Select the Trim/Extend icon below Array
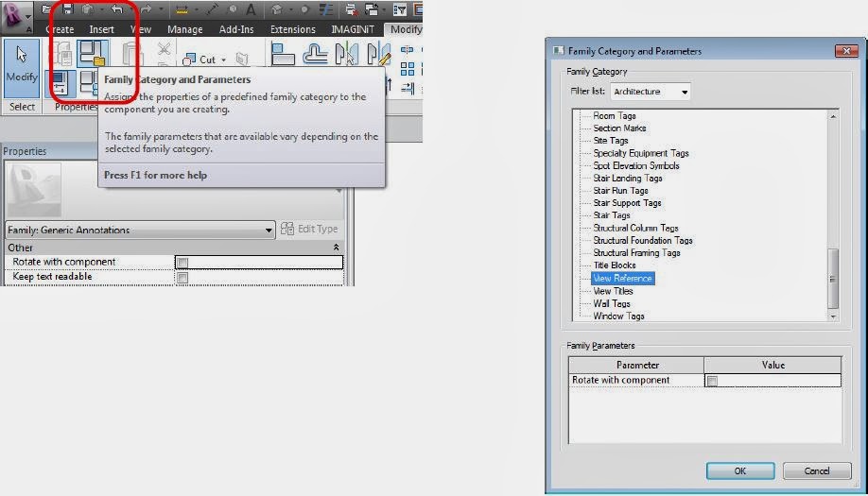 pos(408,87)
